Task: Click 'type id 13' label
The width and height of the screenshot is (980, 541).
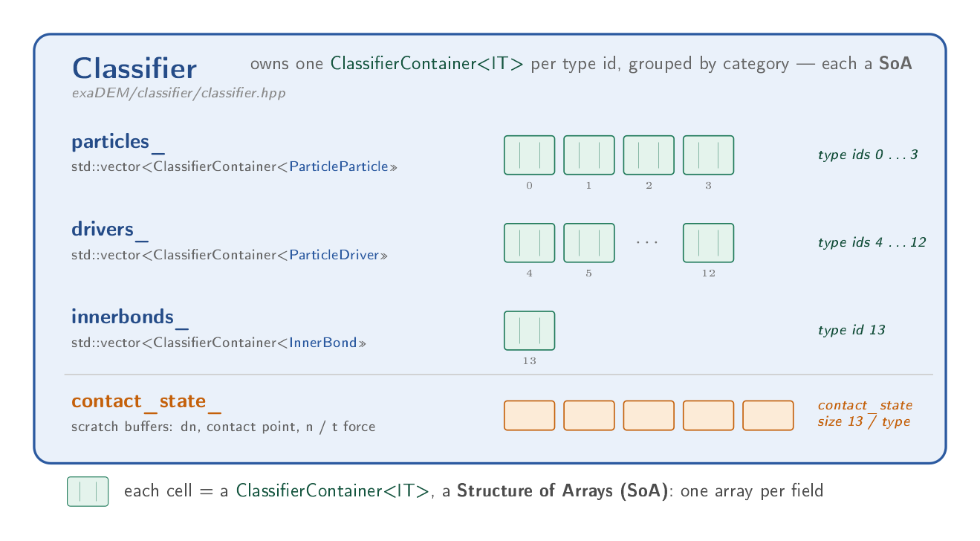Action: 851,330
